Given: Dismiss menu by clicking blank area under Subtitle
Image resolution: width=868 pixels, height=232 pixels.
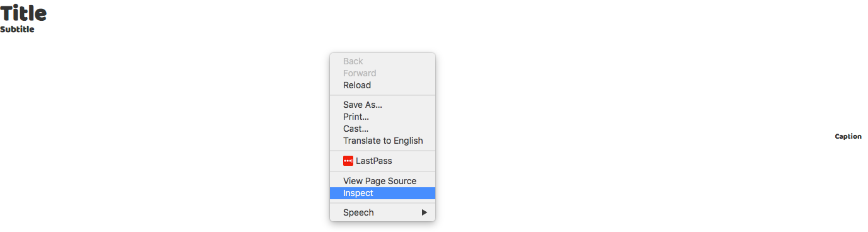Looking at the screenshot, I should point(126,126).
